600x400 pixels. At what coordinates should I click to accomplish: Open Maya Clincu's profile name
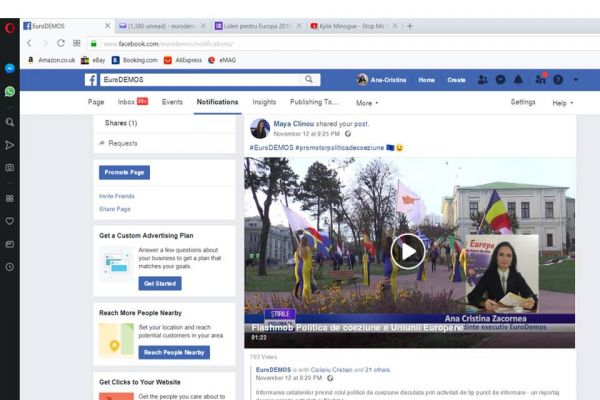293,124
